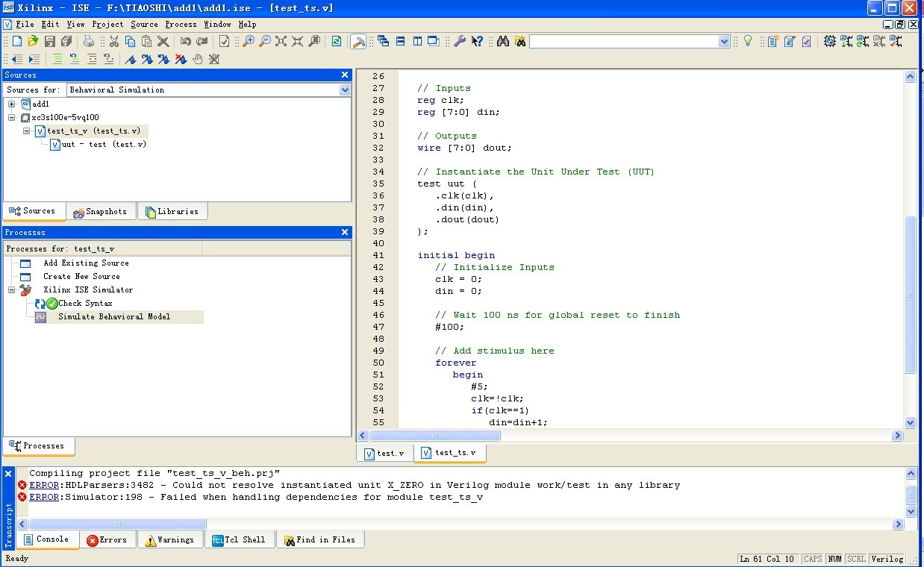Screen dimensions: 924x567
Task: Select Add Existing Source process
Action: pyautogui.click(x=86, y=263)
